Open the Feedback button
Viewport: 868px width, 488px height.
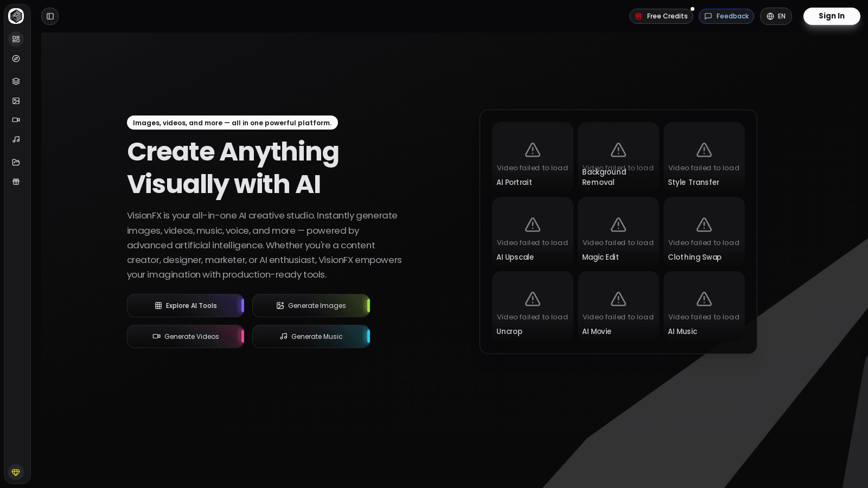726,16
